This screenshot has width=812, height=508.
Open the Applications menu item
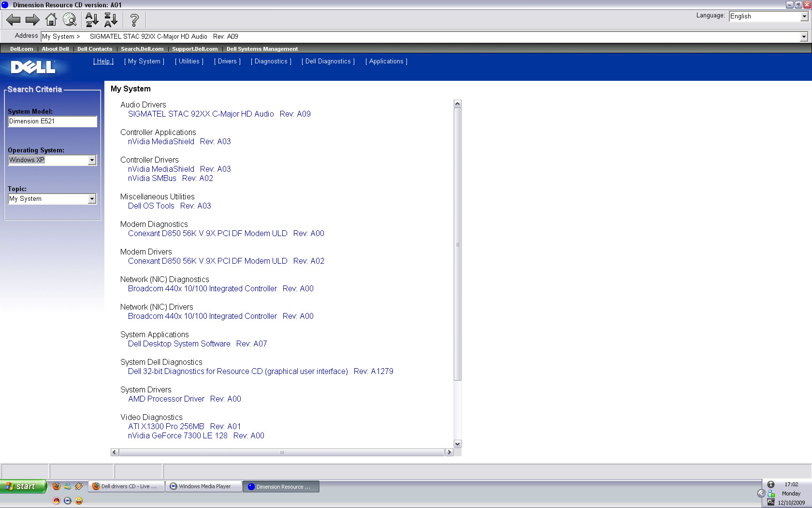[386, 61]
